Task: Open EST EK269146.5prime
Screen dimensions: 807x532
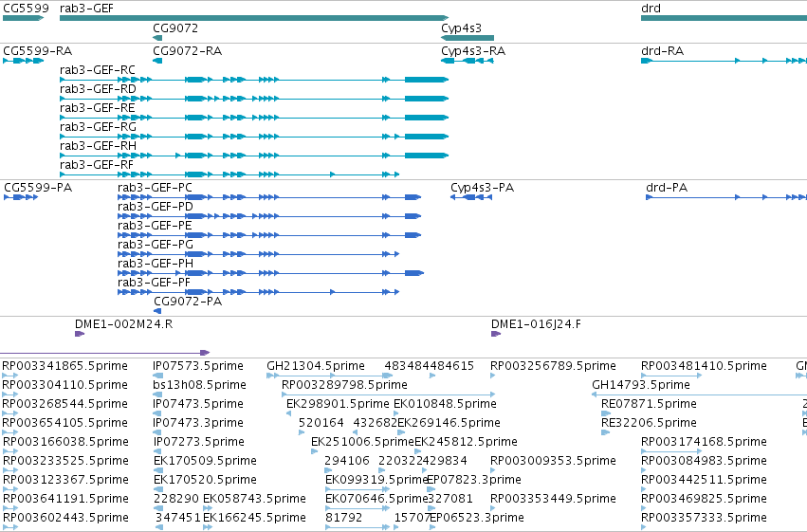Action: (449, 423)
